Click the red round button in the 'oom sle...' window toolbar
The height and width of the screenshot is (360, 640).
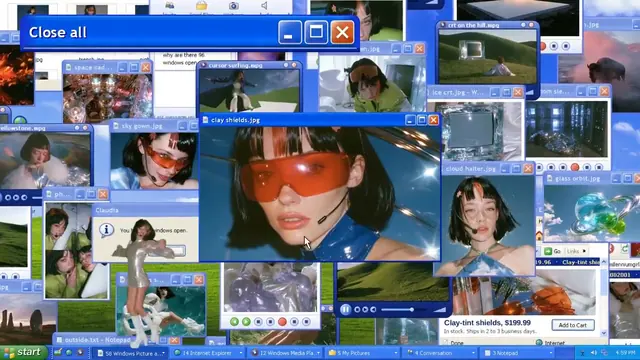point(575,167)
